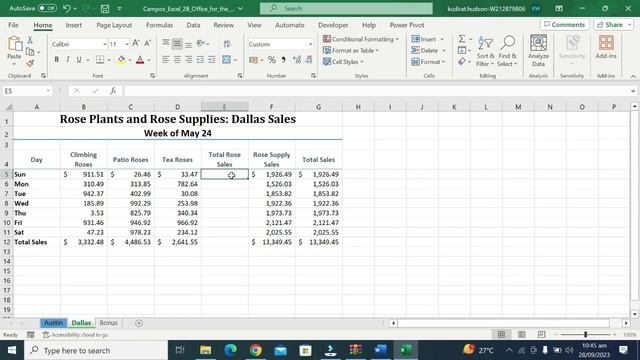The image size is (640, 360).
Task: Click the Merge & Center icon
Action: click(x=227, y=60)
